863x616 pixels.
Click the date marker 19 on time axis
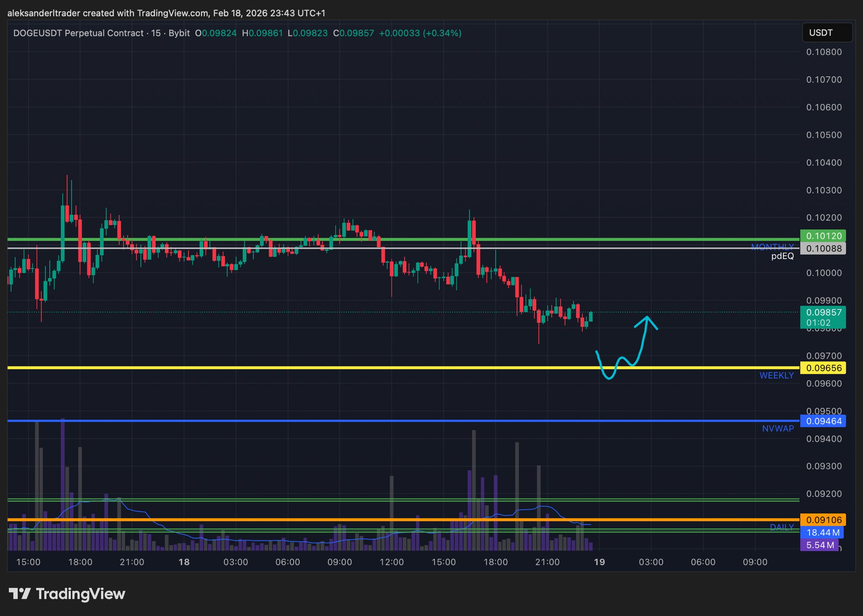tap(599, 562)
